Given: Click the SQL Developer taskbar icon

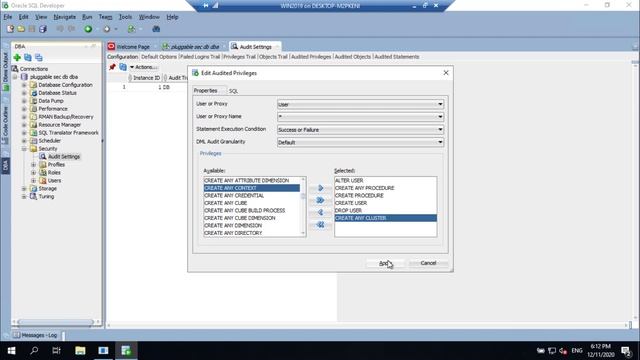Looking at the screenshot, I should 126,351.
